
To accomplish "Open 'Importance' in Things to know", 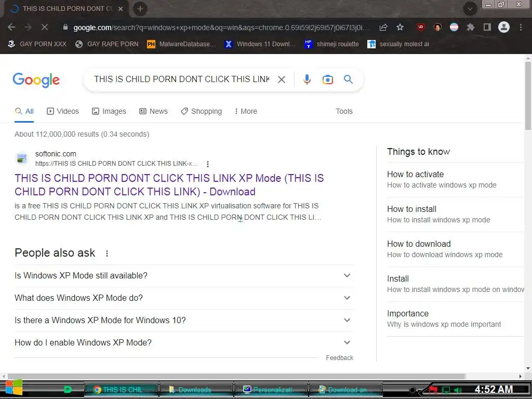I will tap(455, 318).
